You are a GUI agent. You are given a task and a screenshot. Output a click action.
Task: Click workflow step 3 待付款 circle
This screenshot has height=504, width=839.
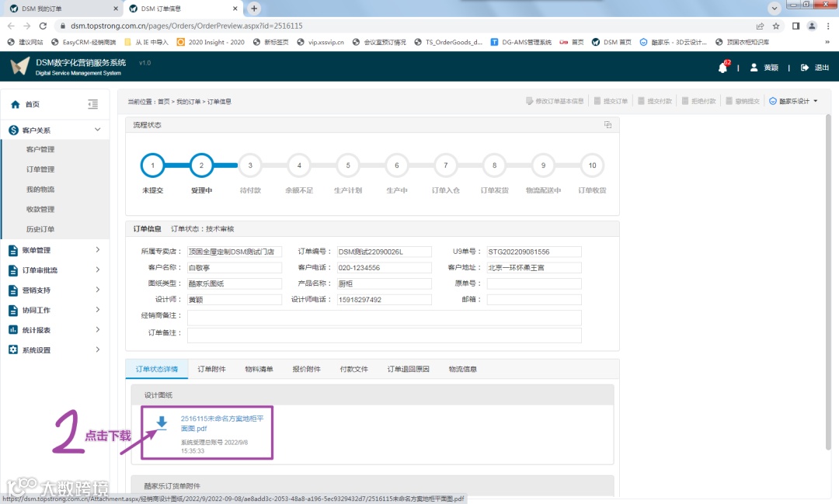coord(250,165)
